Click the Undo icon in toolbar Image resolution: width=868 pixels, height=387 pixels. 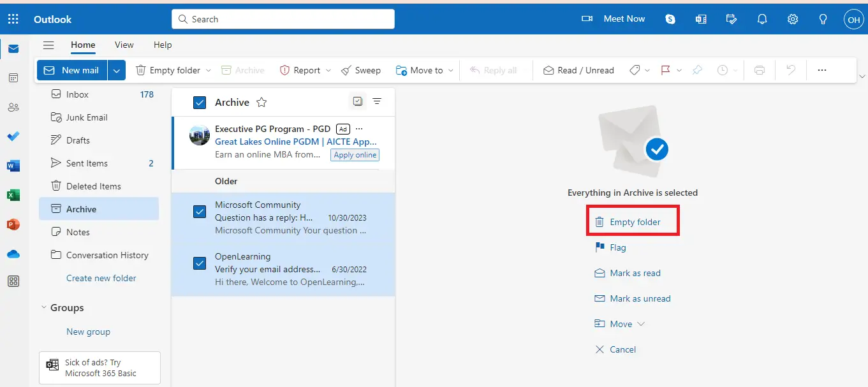pos(791,70)
